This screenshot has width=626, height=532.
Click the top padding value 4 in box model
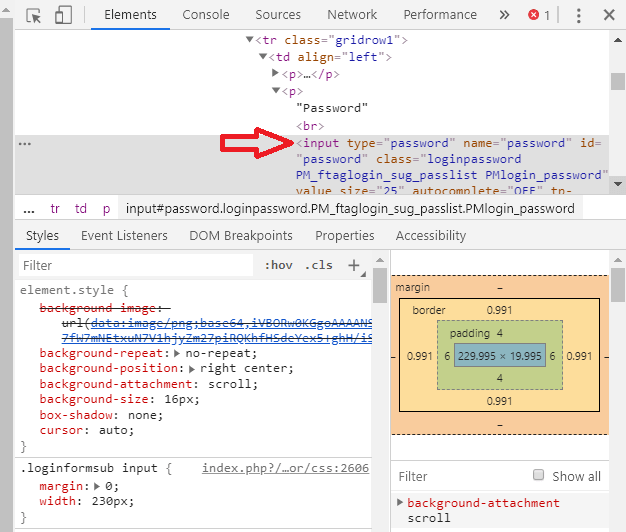(x=499, y=333)
